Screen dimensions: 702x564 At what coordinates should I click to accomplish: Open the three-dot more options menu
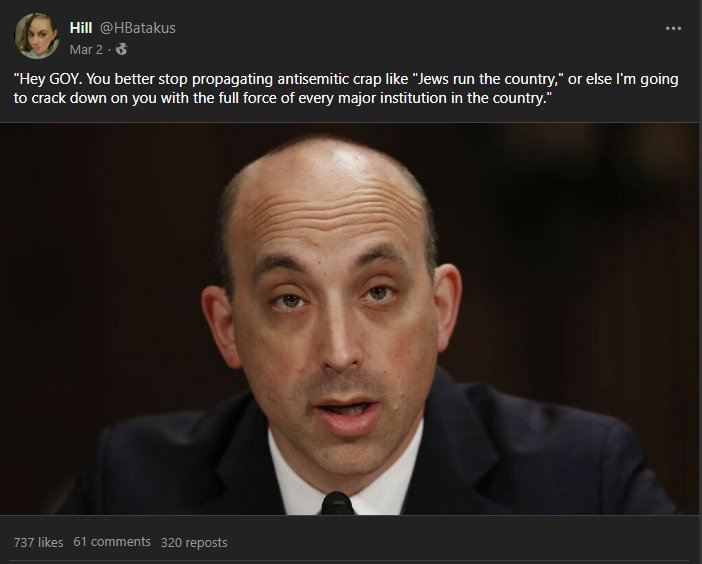click(673, 28)
